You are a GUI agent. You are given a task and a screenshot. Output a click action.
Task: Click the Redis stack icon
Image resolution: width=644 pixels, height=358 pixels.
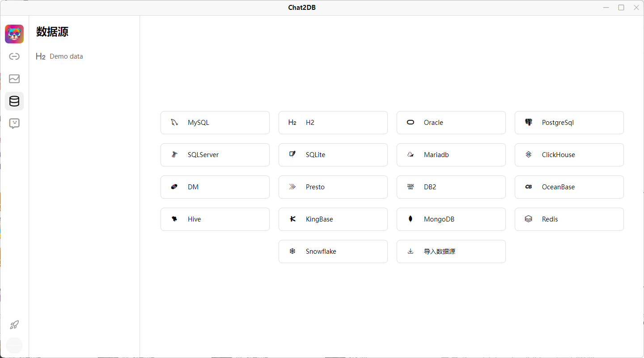coord(529,219)
